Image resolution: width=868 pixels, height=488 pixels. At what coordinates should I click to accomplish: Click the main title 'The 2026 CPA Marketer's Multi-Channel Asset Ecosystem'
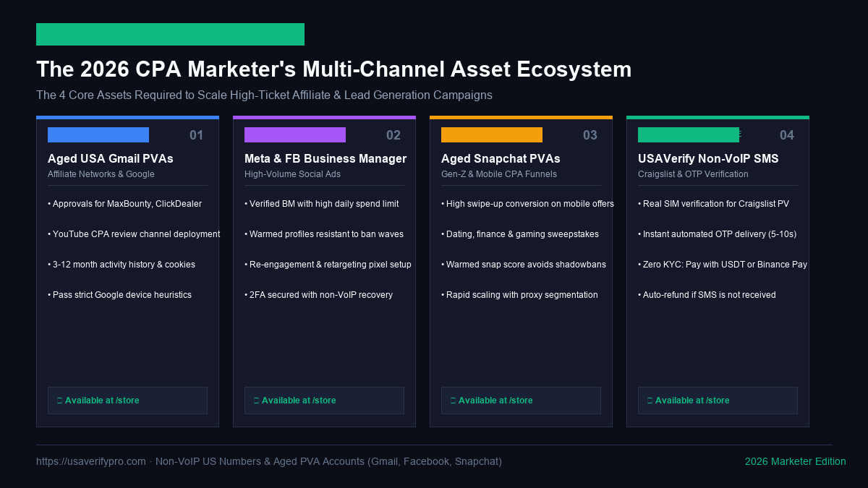(334, 69)
